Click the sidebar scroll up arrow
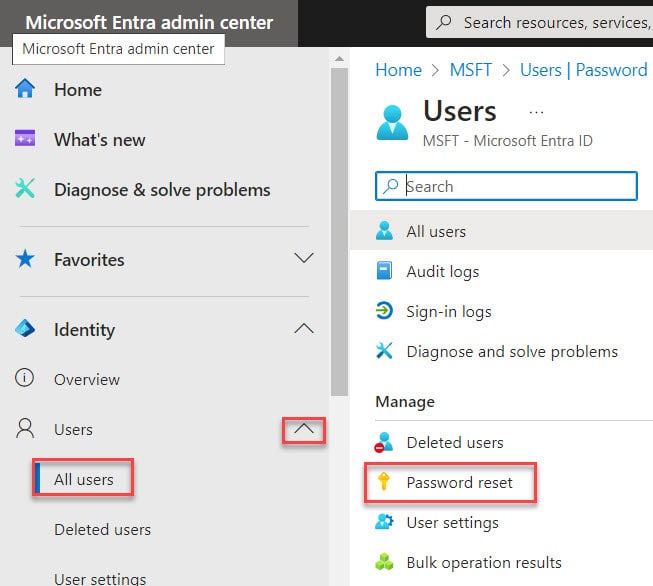The width and height of the screenshot is (653, 586). tap(339, 59)
